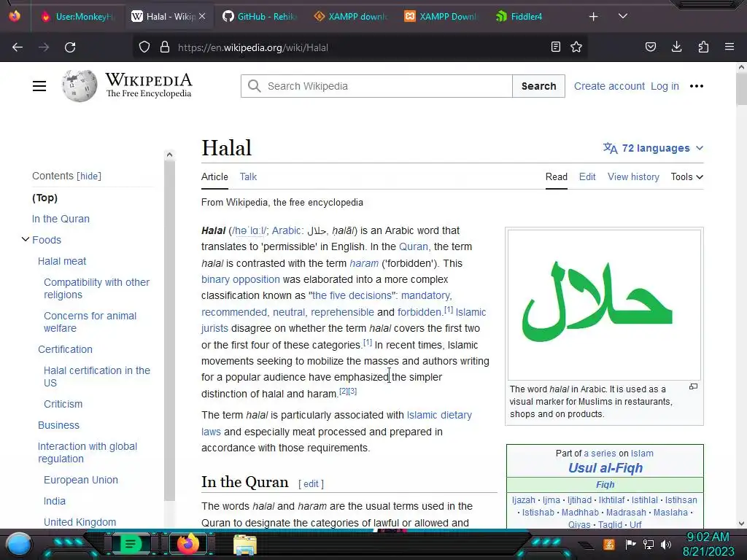Open the Islamic dietary laws link
This screenshot has height=560, width=747.
coord(438,415)
